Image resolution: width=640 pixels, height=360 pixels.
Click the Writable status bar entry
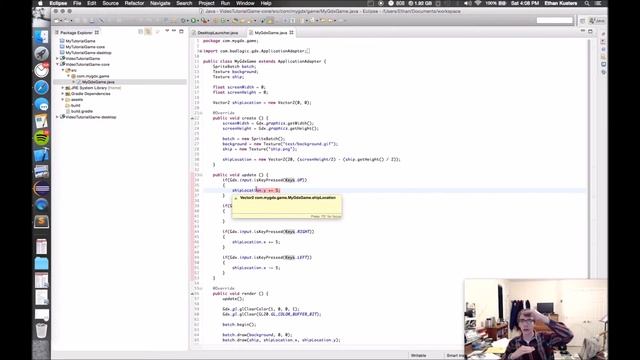(x=418, y=356)
